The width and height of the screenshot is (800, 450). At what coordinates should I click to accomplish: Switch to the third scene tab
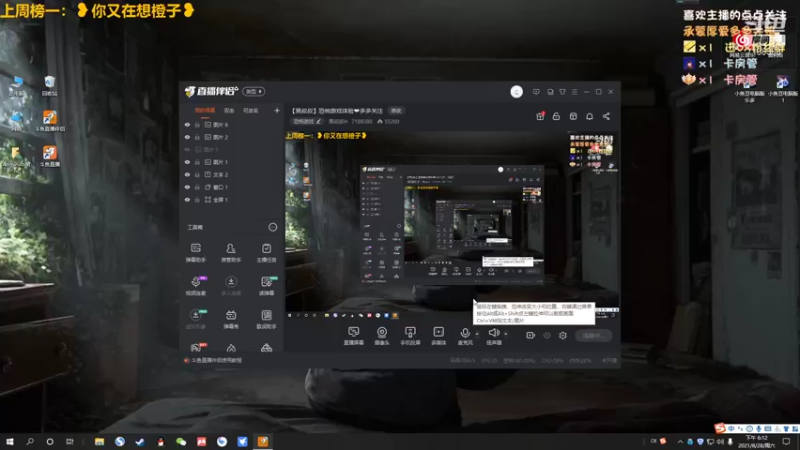tap(251, 111)
